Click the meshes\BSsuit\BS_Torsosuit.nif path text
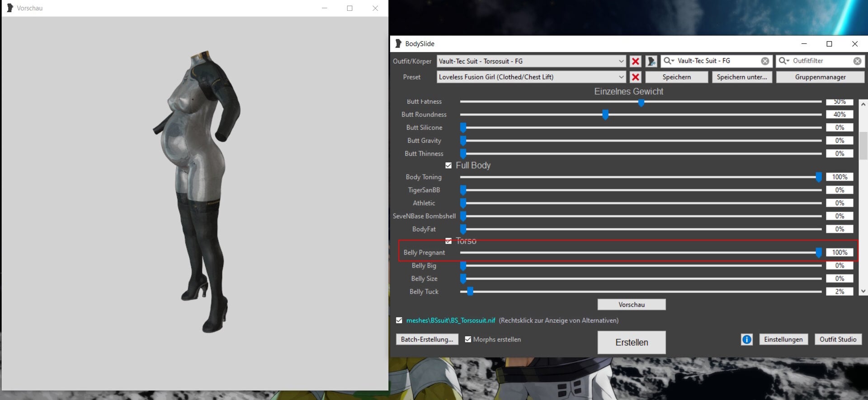The width and height of the screenshot is (868, 400). click(450, 320)
